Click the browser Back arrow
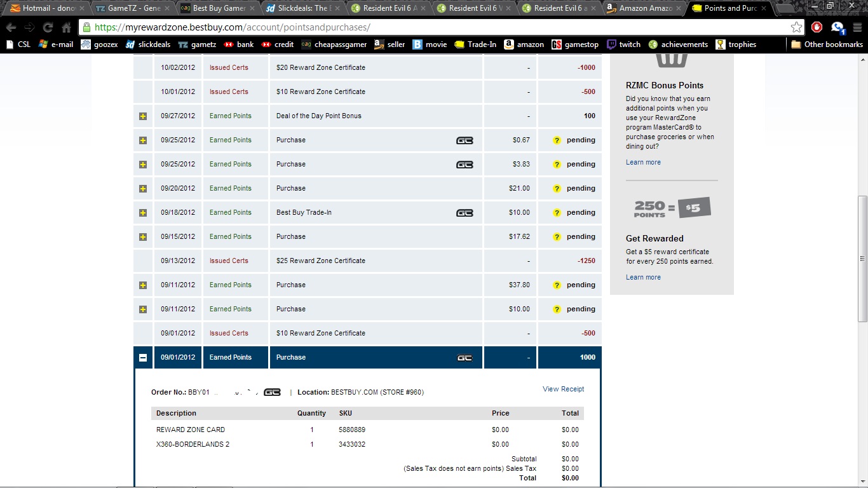Viewport: 868px width, 488px height. pyautogui.click(x=11, y=27)
